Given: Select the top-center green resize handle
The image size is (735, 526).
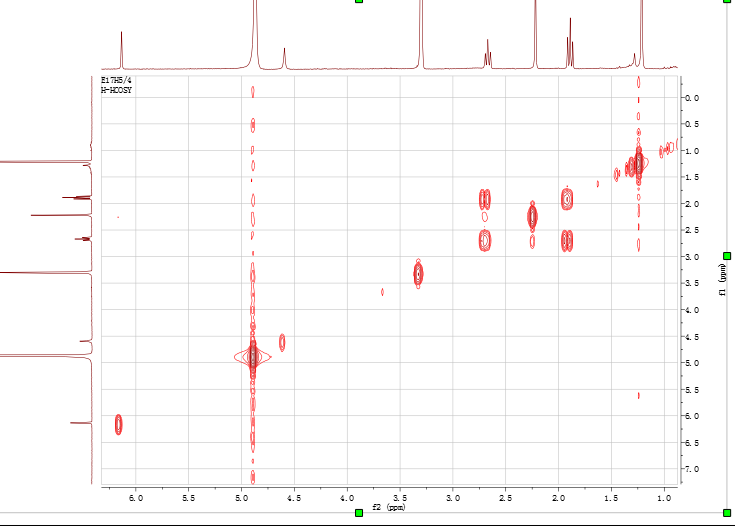Looking at the screenshot, I should point(359,1).
